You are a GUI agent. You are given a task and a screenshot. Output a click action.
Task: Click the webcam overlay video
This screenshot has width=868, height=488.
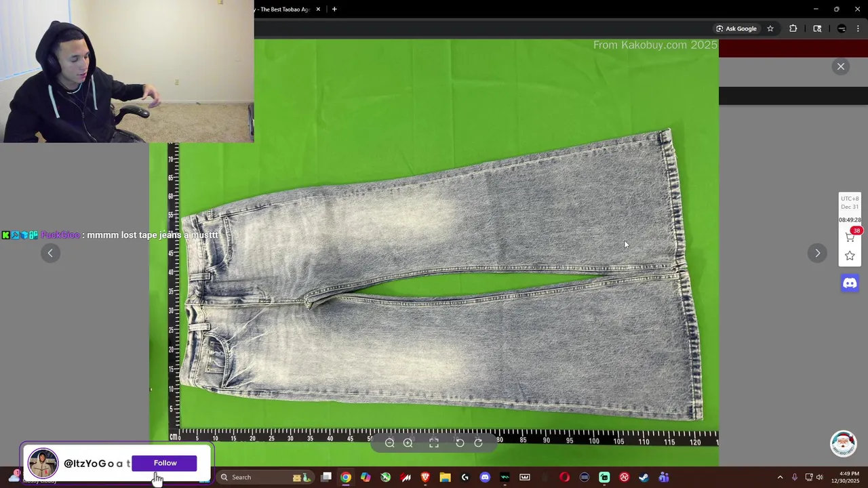click(127, 71)
